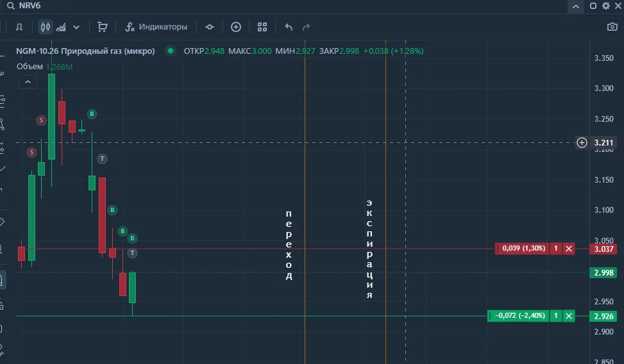Open the Индикаторы indicators menu
The width and height of the screenshot is (624, 364).
click(156, 27)
